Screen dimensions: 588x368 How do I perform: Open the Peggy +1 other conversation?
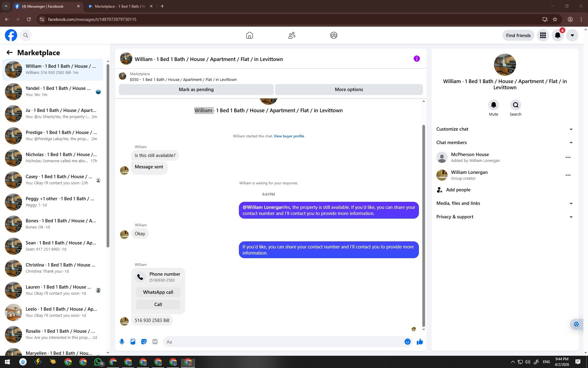[53, 202]
